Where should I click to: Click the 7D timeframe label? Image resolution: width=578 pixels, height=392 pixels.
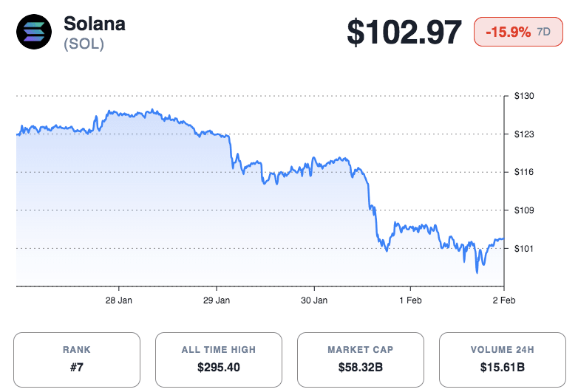click(543, 33)
